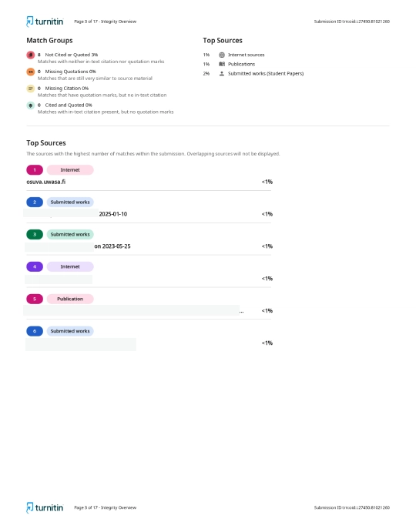Click the globe Internet sources icon
Image resolution: width=416 pixels, height=532 pixels.
(222, 55)
